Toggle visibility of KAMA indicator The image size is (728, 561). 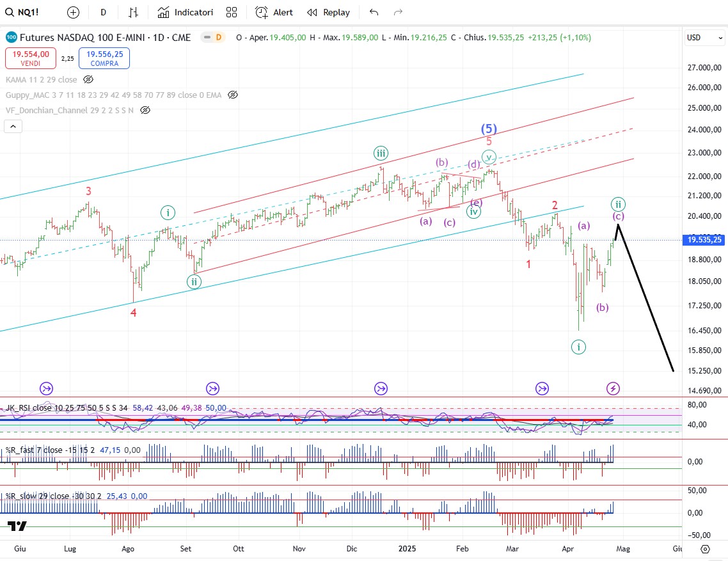pos(88,79)
